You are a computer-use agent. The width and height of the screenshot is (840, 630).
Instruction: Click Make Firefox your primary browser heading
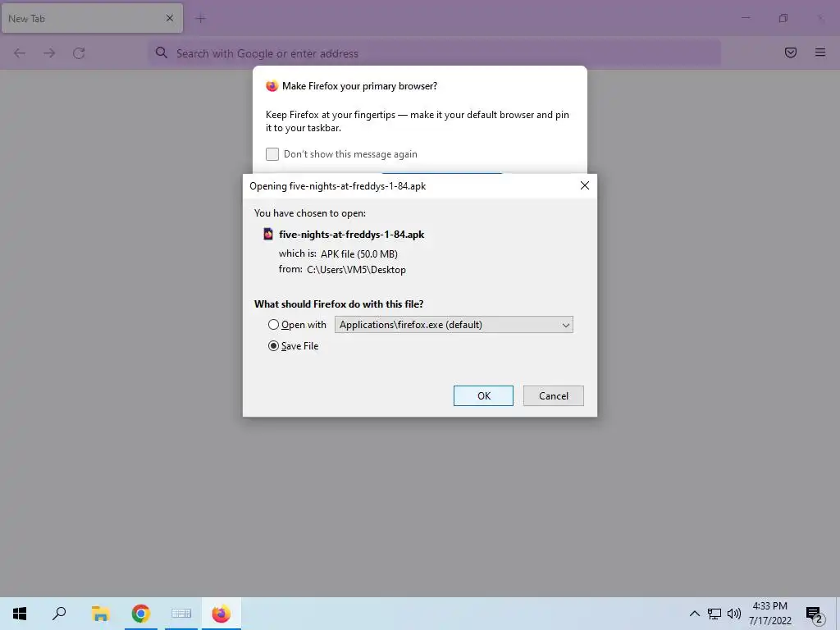(x=359, y=86)
